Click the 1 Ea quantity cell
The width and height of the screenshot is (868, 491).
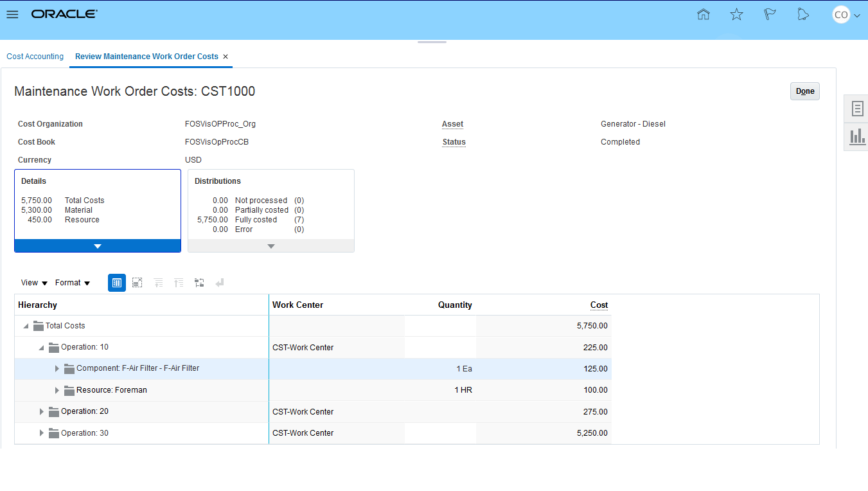point(465,369)
